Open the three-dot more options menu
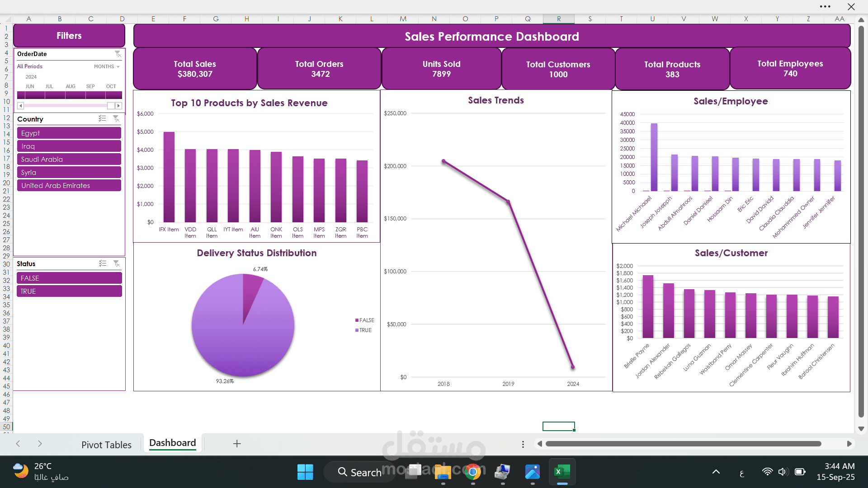 pos(825,7)
